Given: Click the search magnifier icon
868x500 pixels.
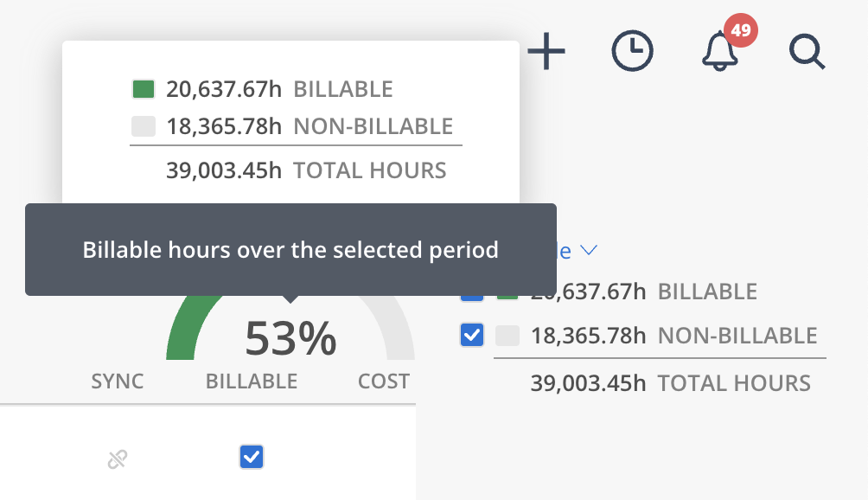Looking at the screenshot, I should (x=807, y=52).
